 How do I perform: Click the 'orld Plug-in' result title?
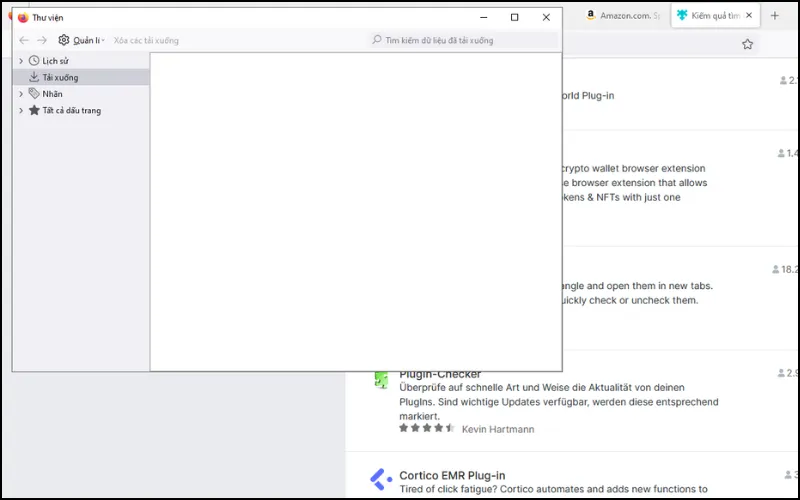588,96
